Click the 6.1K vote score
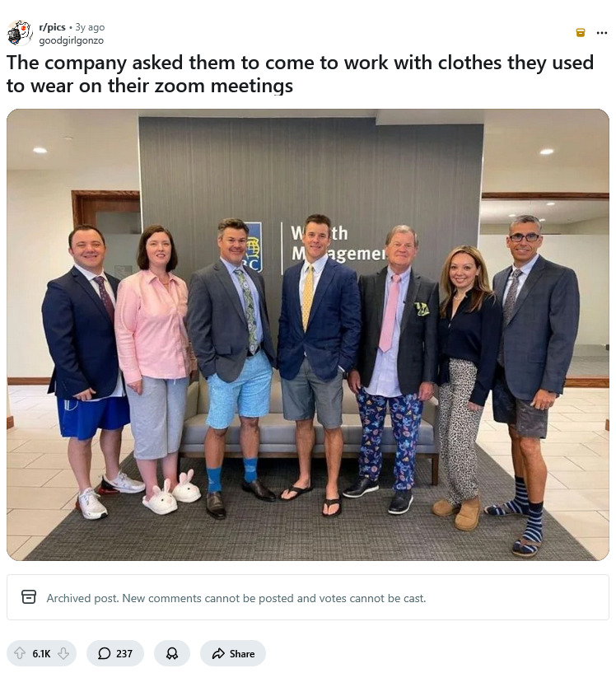 point(41,653)
